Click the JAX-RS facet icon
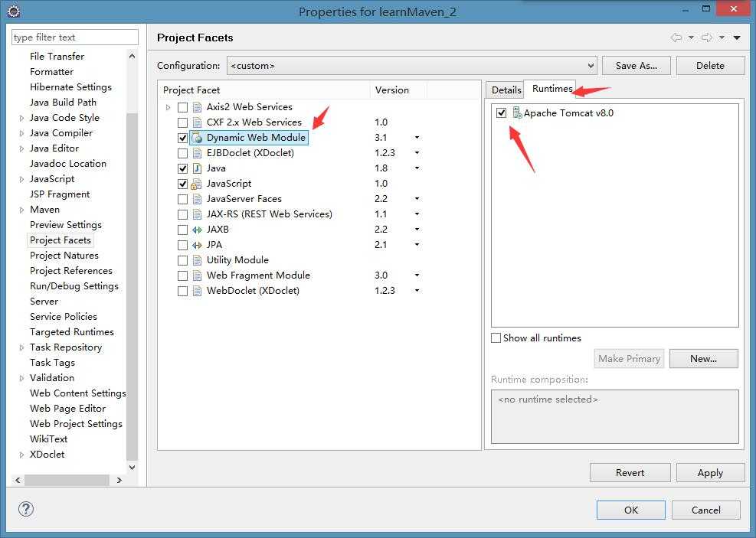 click(197, 214)
